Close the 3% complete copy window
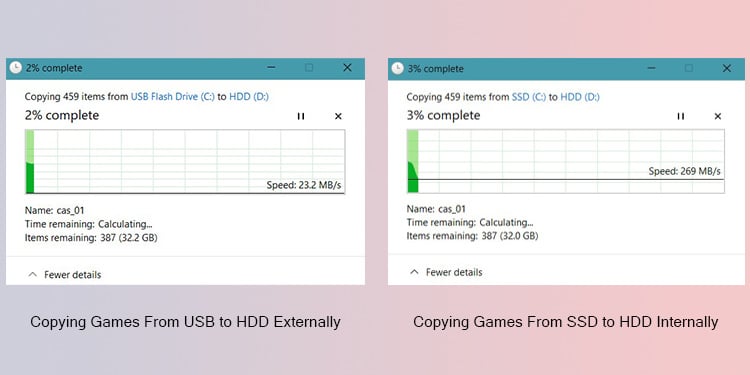Viewport: 750px width, 375px height. [x=727, y=68]
